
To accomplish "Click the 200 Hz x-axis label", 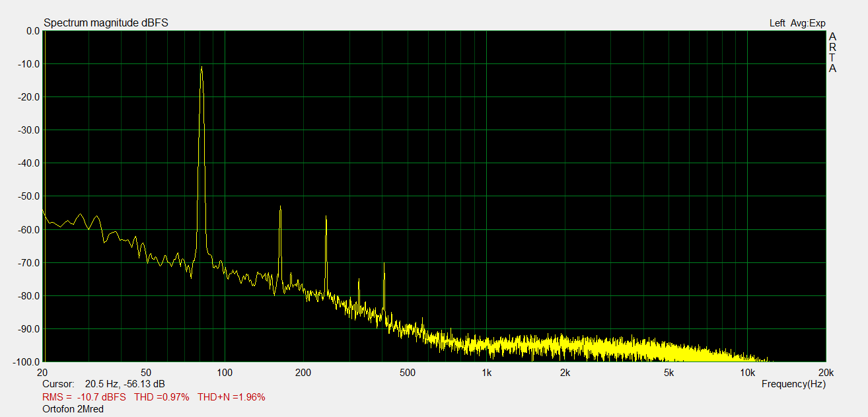I will tap(303, 372).
